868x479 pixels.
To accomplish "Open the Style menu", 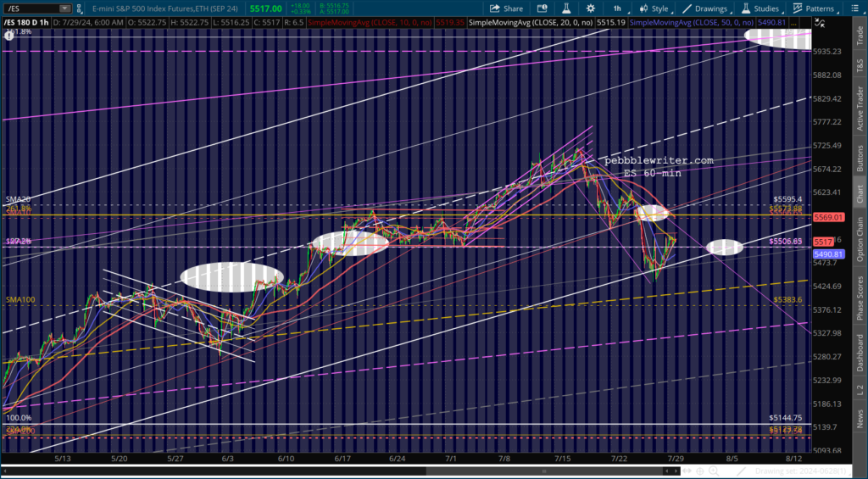I will [x=655, y=8].
